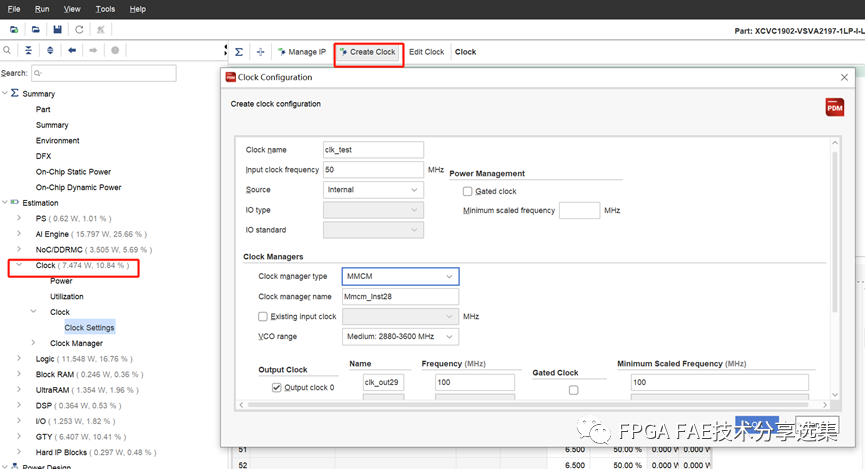
Task: Click the back arrow navigation icon
Action: (71, 50)
